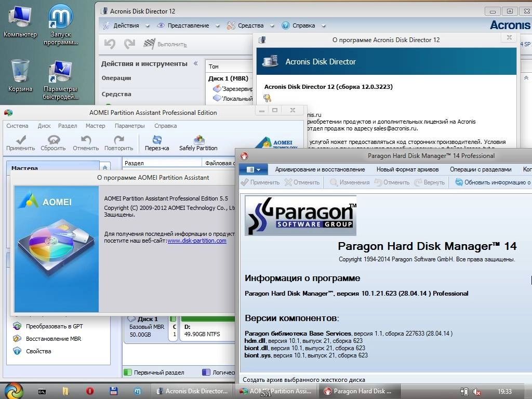532x399 pixels.
Task: Click the Opera icon in taskbar
Action: (x=89, y=391)
